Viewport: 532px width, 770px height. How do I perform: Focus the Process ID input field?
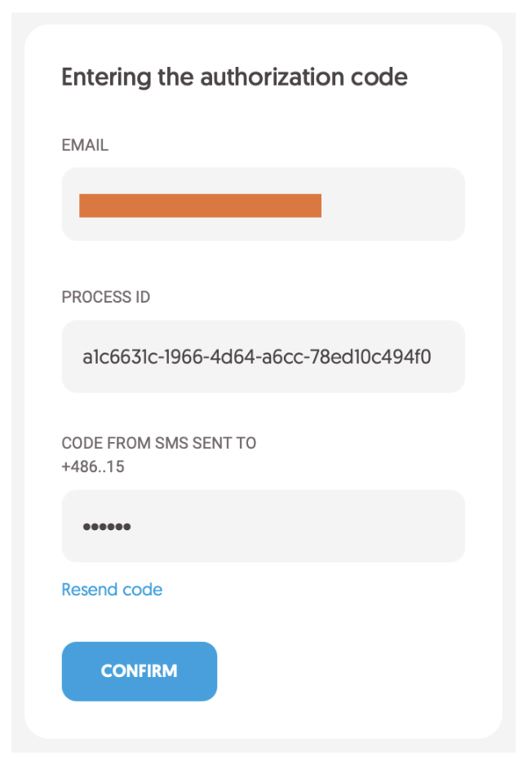point(263,356)
